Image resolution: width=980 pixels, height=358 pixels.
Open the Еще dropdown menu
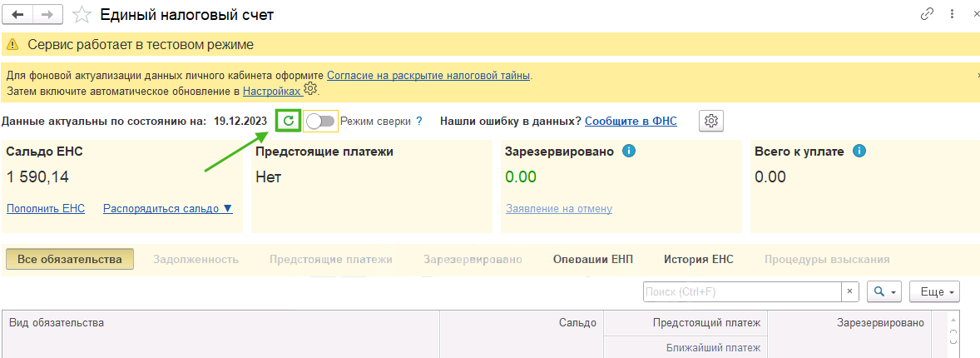934,291
